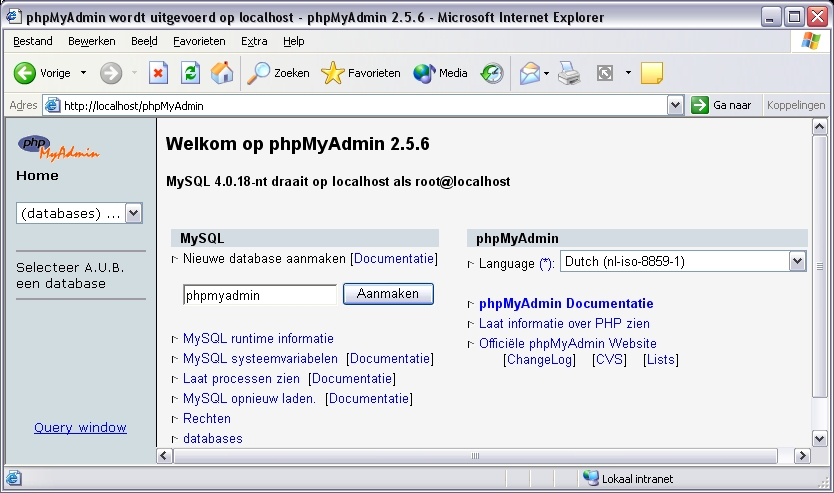Click the status bar page icon
The height and width of the screenshot is (493, 834).
tap(14, 478)
